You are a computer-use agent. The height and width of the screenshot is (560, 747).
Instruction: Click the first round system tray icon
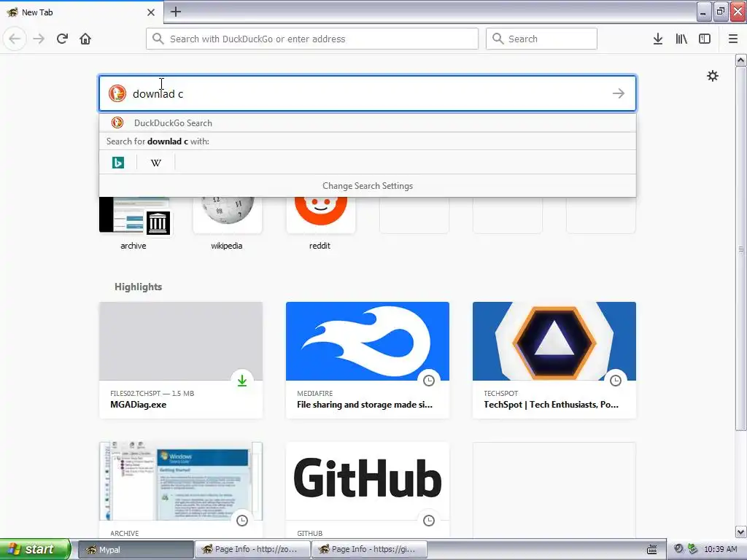[679, 549]
